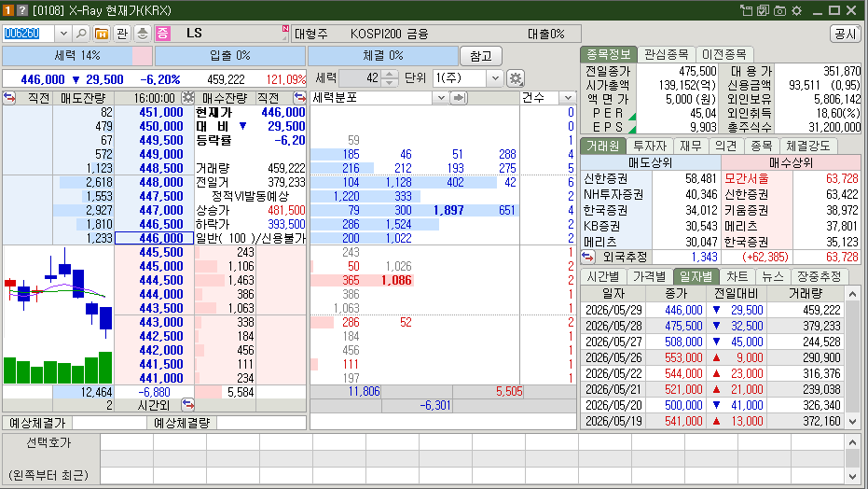Select the 의견 tab
868x489 pixels.
coord(725,146)
